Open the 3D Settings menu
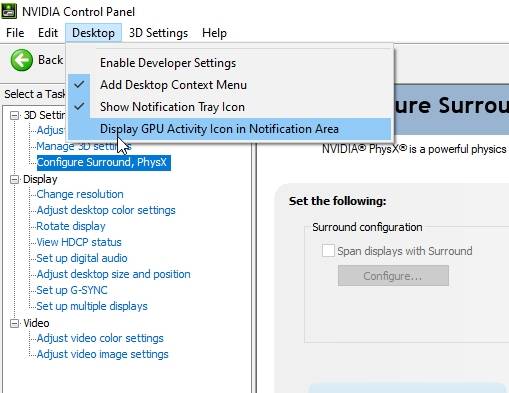Viewport: 509px width, 393px height. 158,33
